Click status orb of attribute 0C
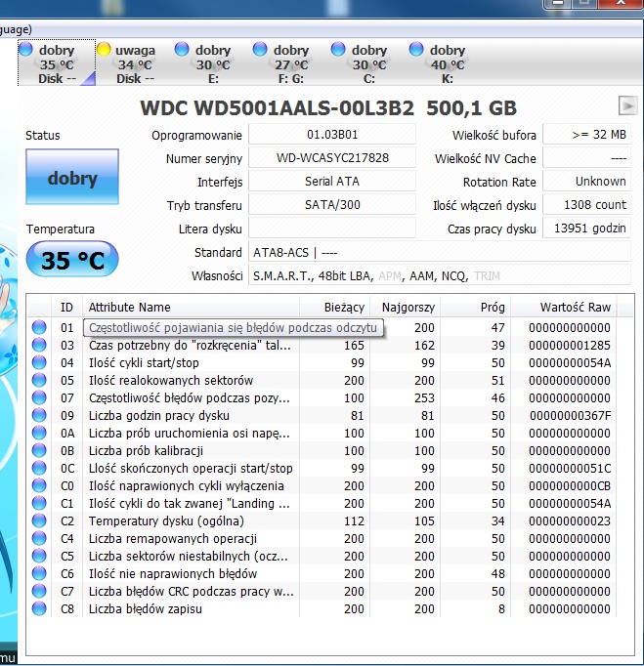Image resolution: width=644 pixels, height=666 pixels. click(x=39, y=468)
